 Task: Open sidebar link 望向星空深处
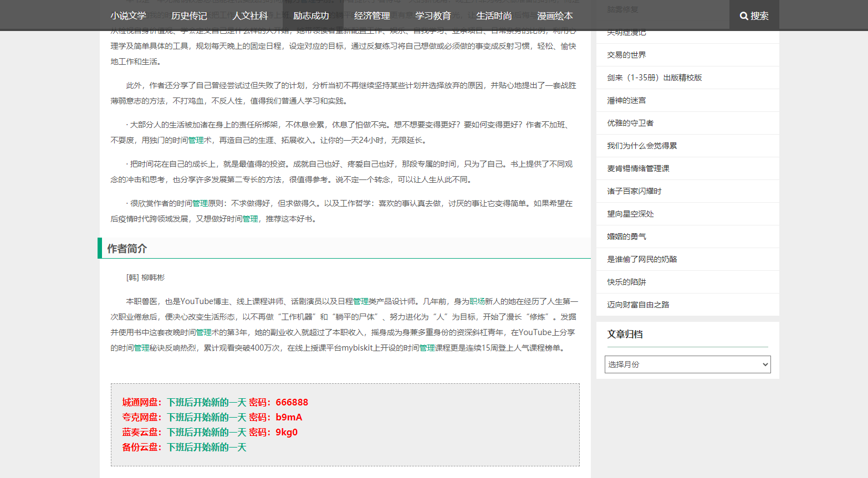[x=630, y=214]
